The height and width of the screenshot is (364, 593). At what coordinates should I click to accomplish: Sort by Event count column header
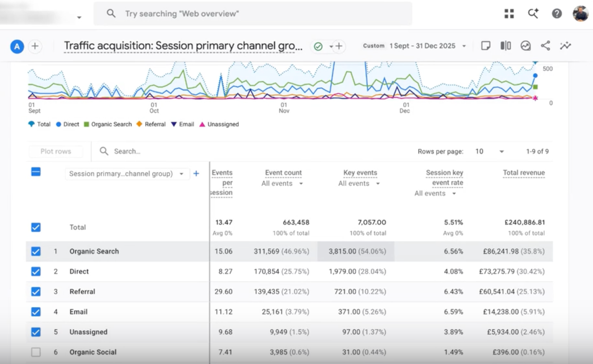coord(284,173)
